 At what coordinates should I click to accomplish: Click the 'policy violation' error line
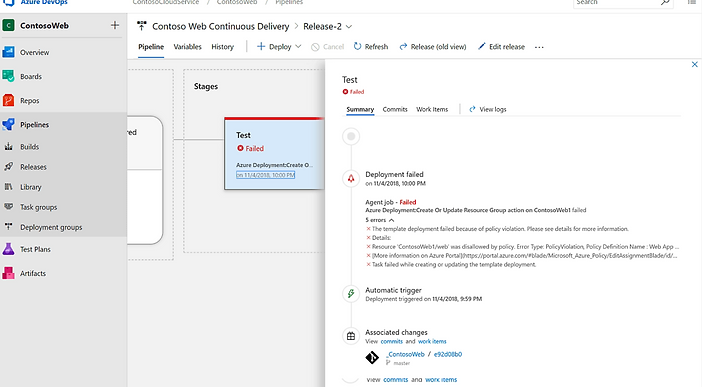click(500, 229)
